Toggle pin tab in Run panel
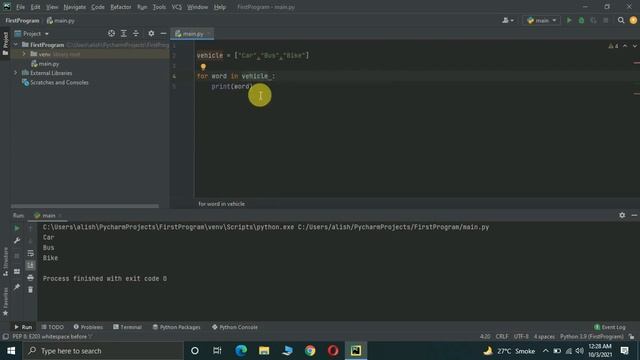The height and width of the screenshot is (360, 640). 17,287
